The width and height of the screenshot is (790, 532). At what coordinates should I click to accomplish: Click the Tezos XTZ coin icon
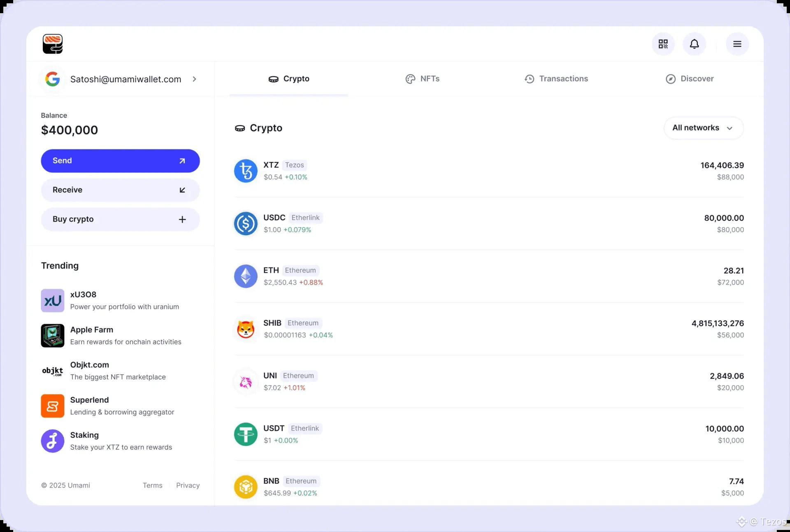click(246, 171)
